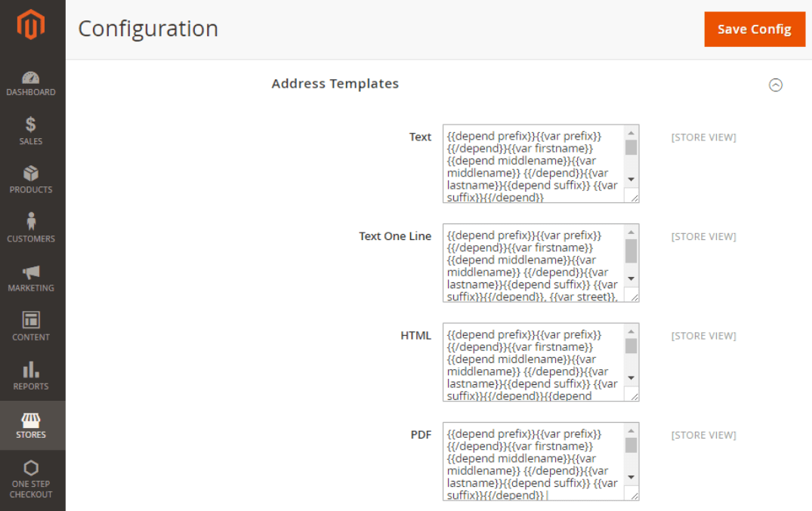Open the Products section
The width and height of the screenshot is (812, 511).
point(31,180)
